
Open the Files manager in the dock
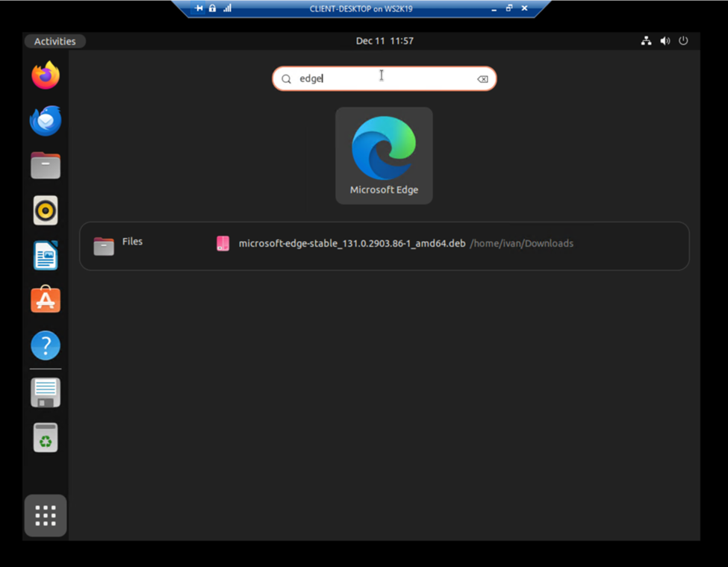click(x=46, y=165)
